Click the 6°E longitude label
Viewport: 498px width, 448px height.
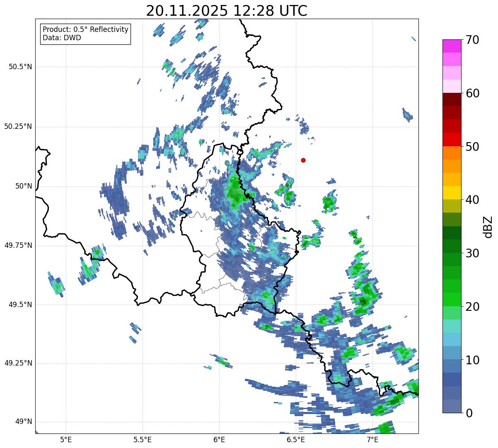(x=219, y=439)
